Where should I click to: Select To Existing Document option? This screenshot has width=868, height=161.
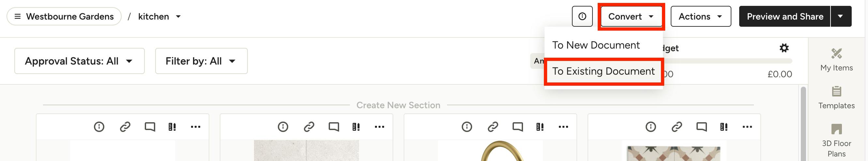tap(604, 71)
